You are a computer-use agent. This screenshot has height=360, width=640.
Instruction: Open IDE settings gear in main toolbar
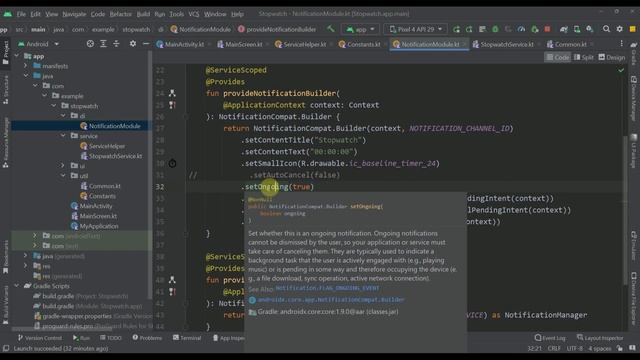coord(620,29)
